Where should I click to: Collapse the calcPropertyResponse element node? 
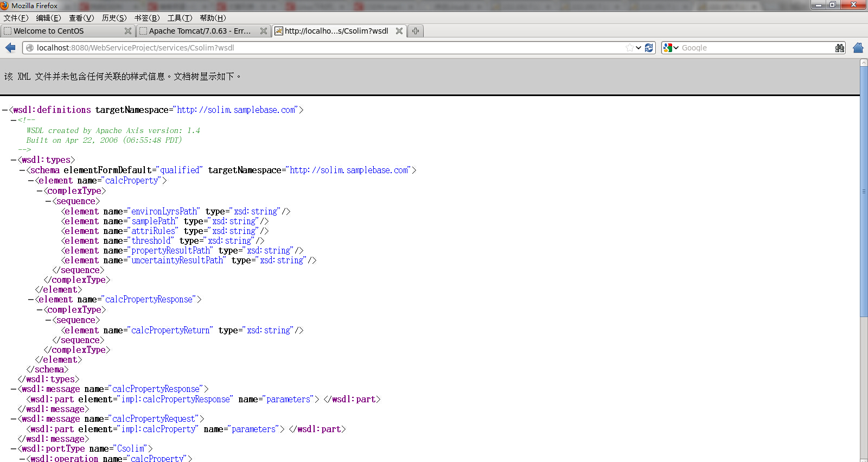tap(31, 300)
